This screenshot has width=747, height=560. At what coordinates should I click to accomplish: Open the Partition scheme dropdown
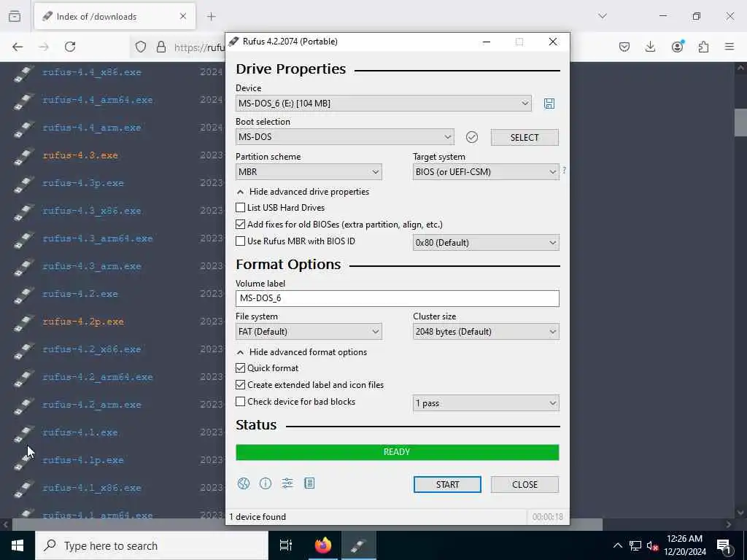(309, 172)
